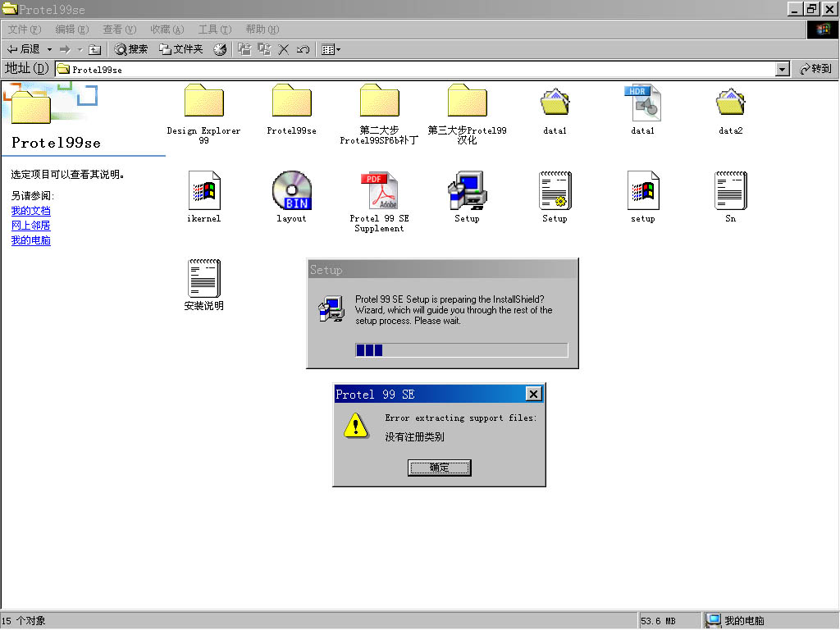Screen dimensions: 840x630
Task: Open the 工具(T) menu
Action: coord(215,30)
